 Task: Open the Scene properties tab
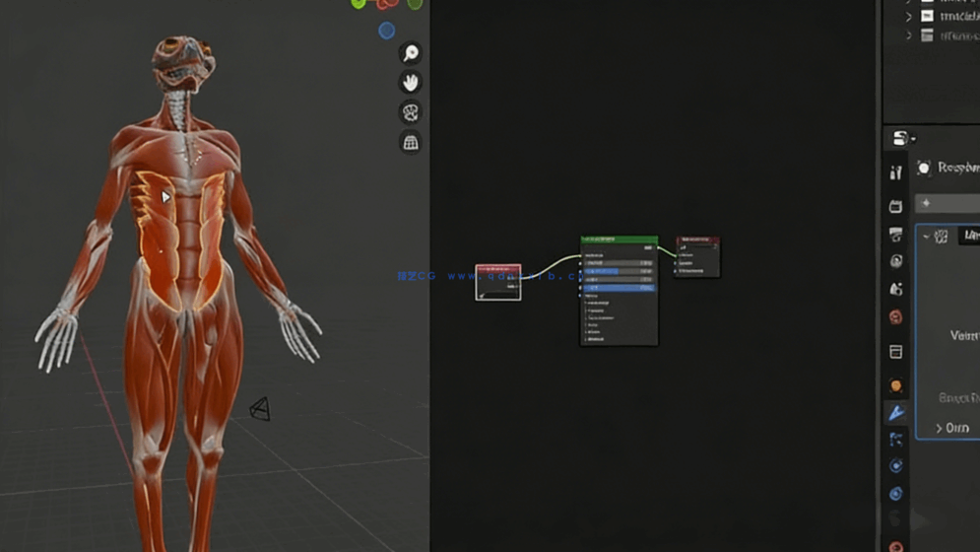[895, 289]
